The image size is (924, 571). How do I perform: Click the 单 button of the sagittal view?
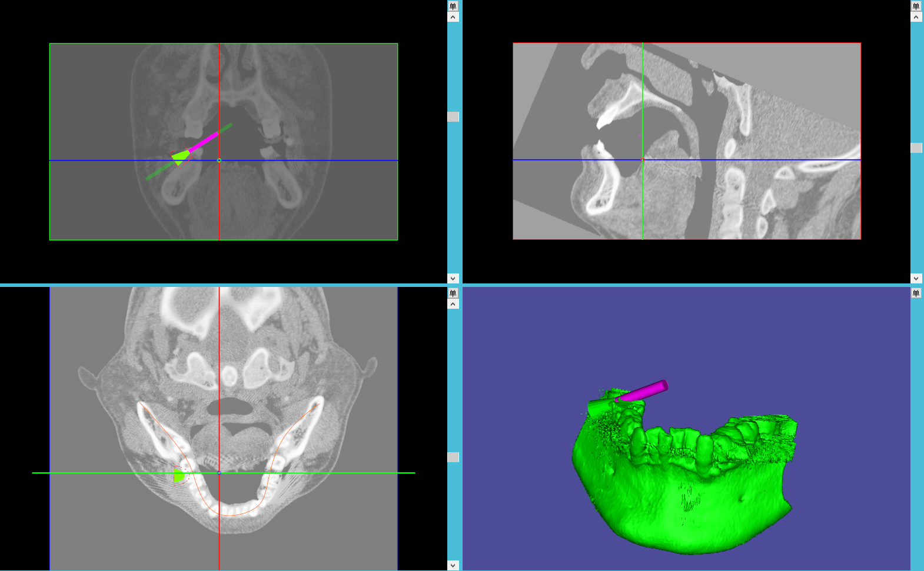tap(916, 6)
